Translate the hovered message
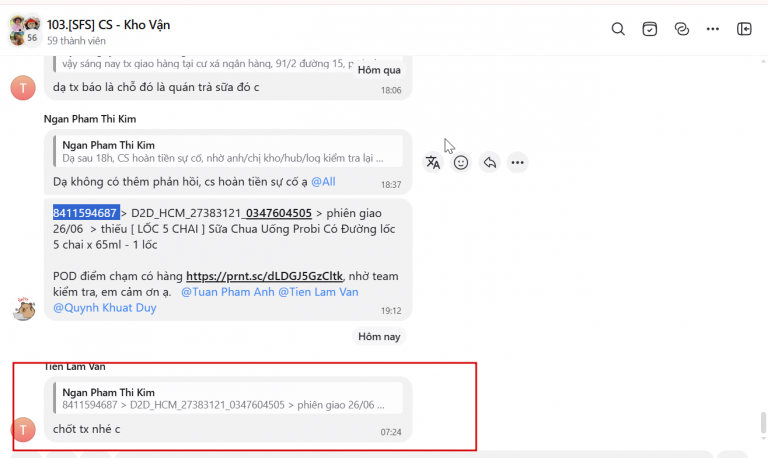The height and width of the screenshot is (458, 768). click(x=432, y=163)
